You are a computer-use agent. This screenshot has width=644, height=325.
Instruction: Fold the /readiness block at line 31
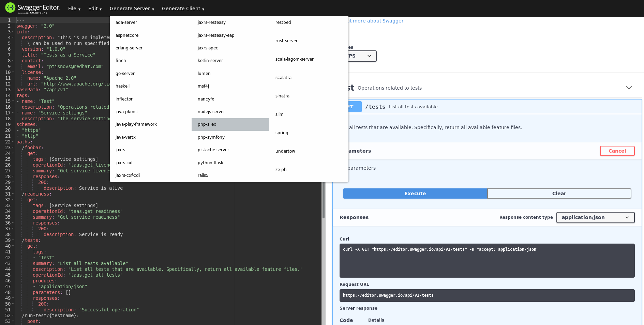[x=13, y=194]
